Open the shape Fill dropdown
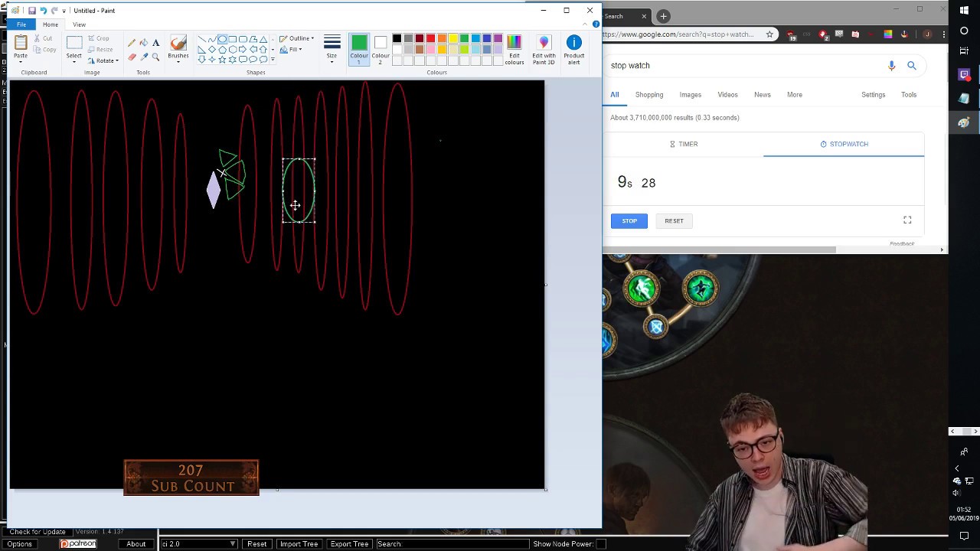 click(291, 50)
